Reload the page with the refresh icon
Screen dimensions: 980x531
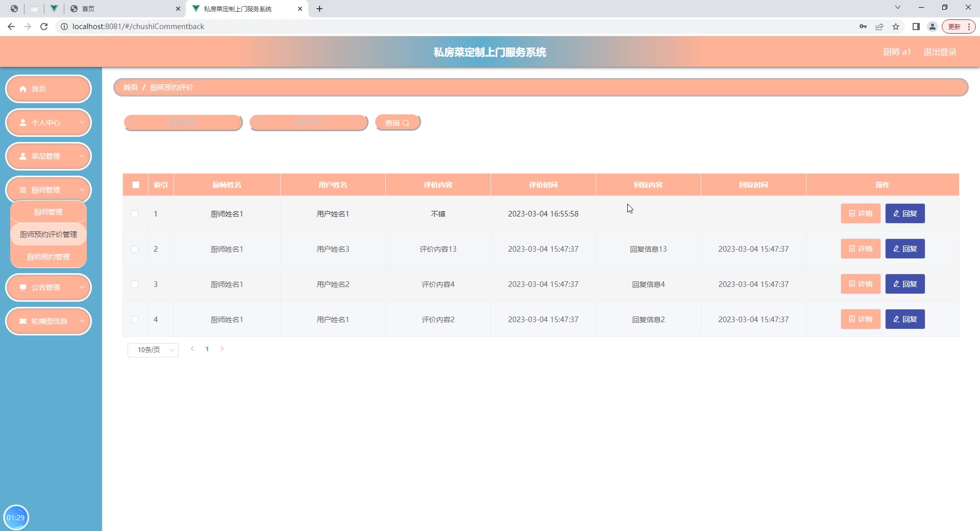tap(44, 27)
